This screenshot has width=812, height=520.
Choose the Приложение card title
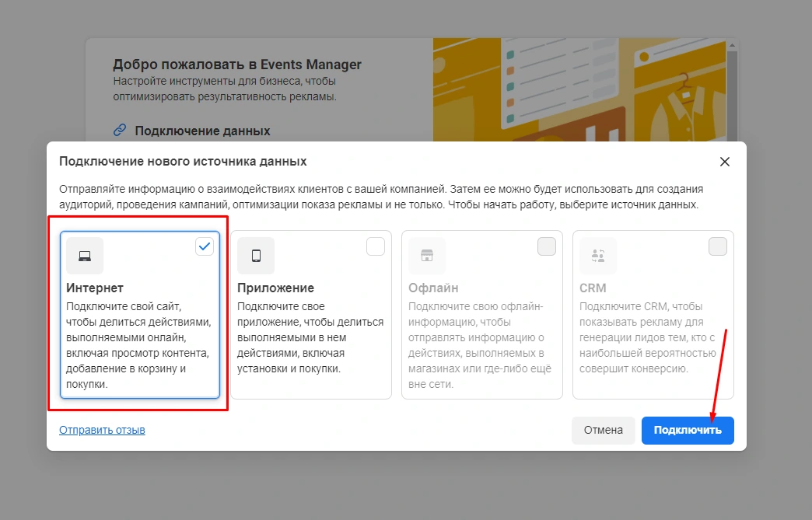point(275,288)
